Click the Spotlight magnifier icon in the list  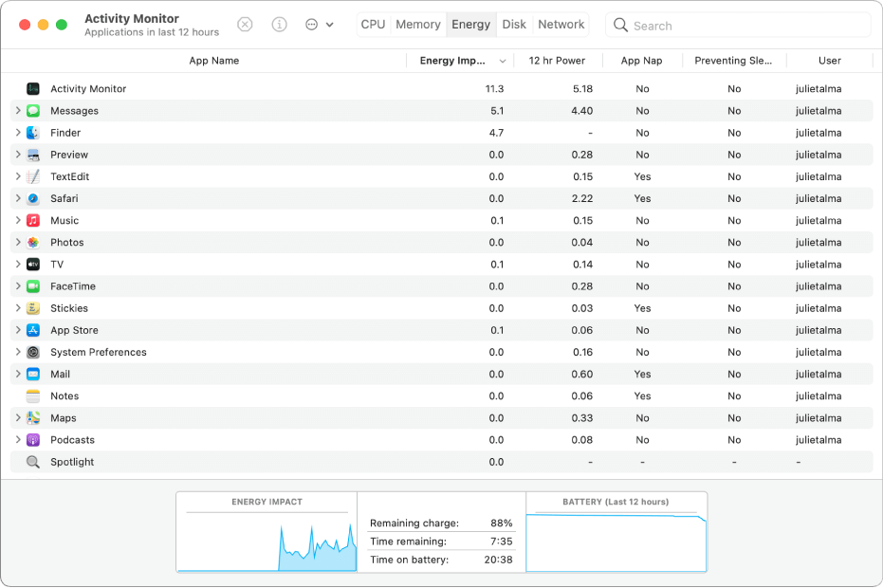[x=33, y=462]
